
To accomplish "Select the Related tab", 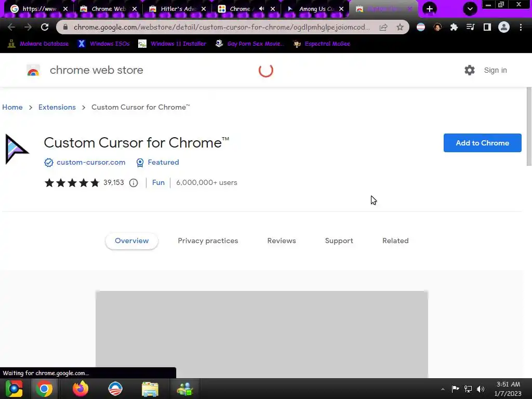I will [x=395, y=241].
